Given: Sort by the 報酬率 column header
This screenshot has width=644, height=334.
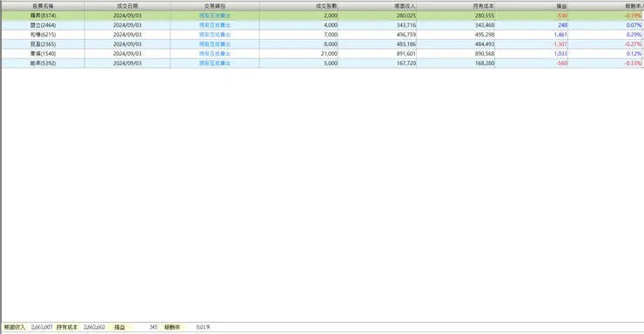Looking at the screenshot, I should pos(605,6).
